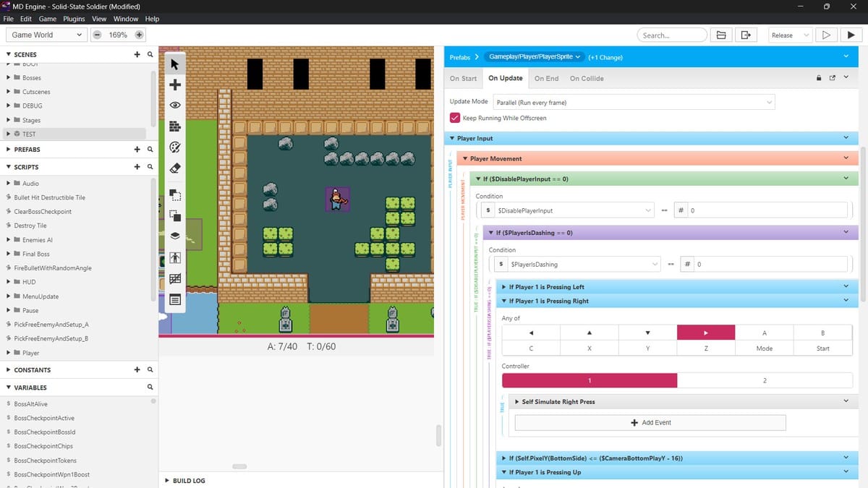The image size is (868, 488).
Task: Go to Prefabs breadcrumb link
Action: point(459,57)
